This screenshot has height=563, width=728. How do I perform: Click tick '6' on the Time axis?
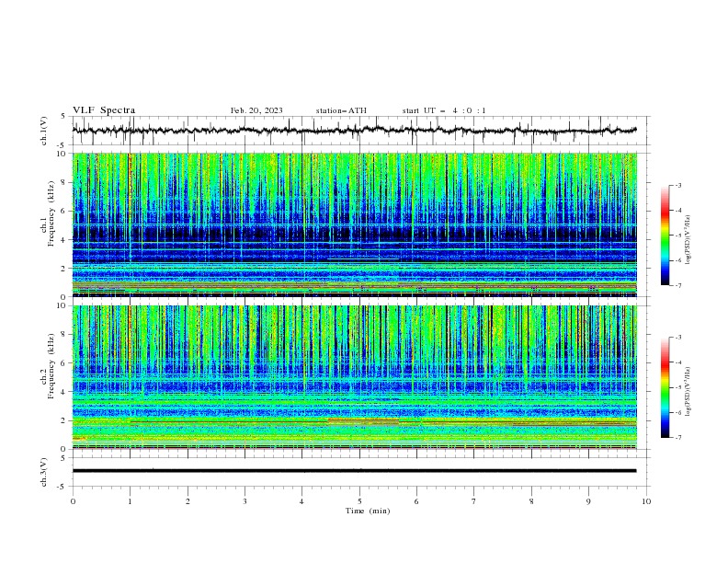[416, 501]
